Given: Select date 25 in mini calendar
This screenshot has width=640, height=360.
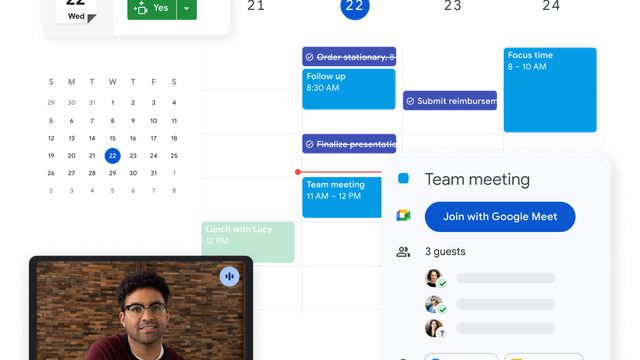Looking at the screenshot, I should coord(174,156).
